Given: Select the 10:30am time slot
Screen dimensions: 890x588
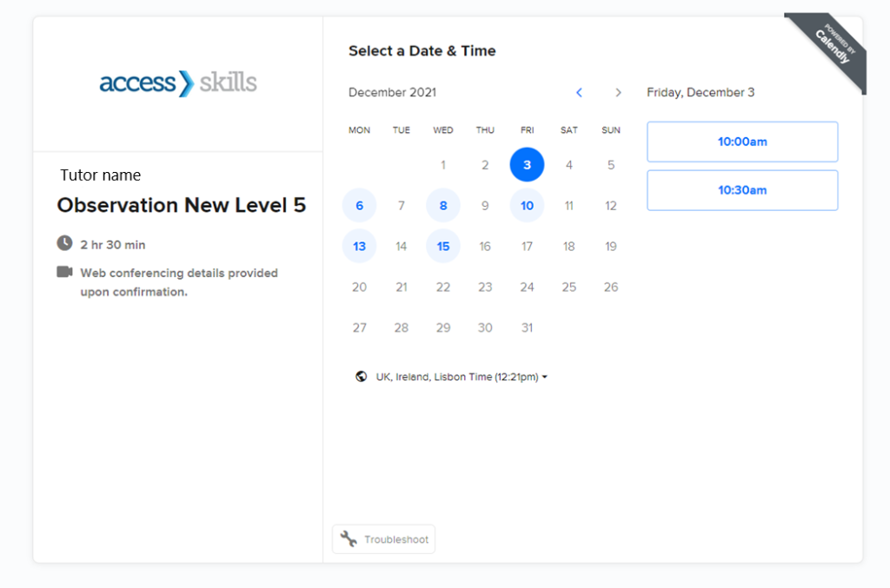Looking at the screenshot, I should point(742,190).
